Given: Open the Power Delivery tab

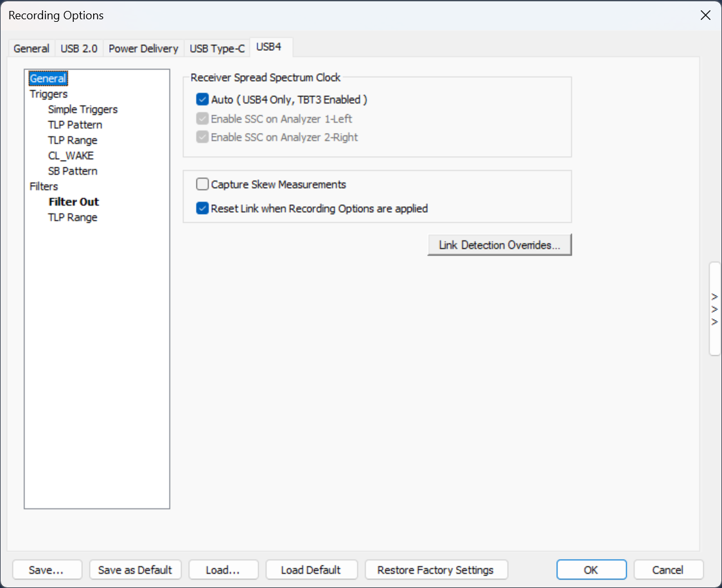Looking at the screenshot, I should 143,48.
